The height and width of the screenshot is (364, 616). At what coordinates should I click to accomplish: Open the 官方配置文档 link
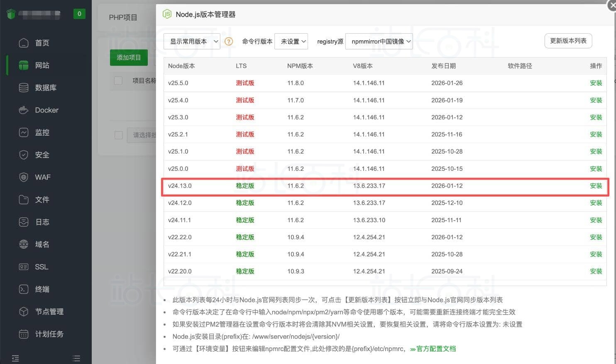coord(435,349)
